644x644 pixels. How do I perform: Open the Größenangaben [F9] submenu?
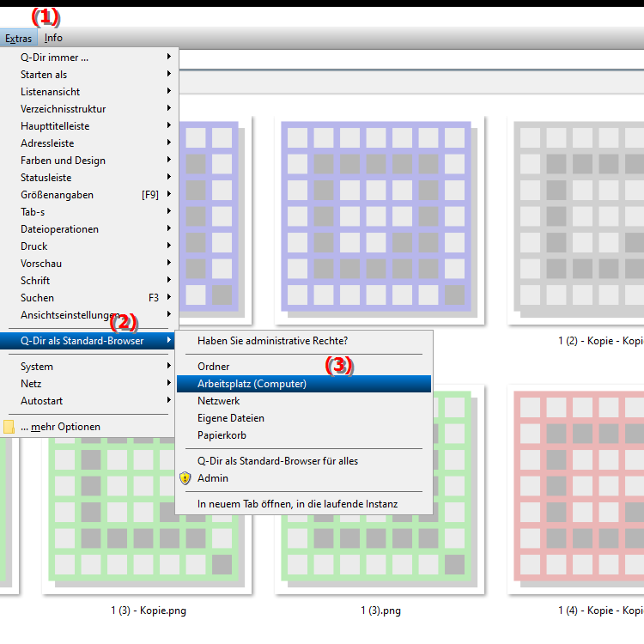point(89,195)
